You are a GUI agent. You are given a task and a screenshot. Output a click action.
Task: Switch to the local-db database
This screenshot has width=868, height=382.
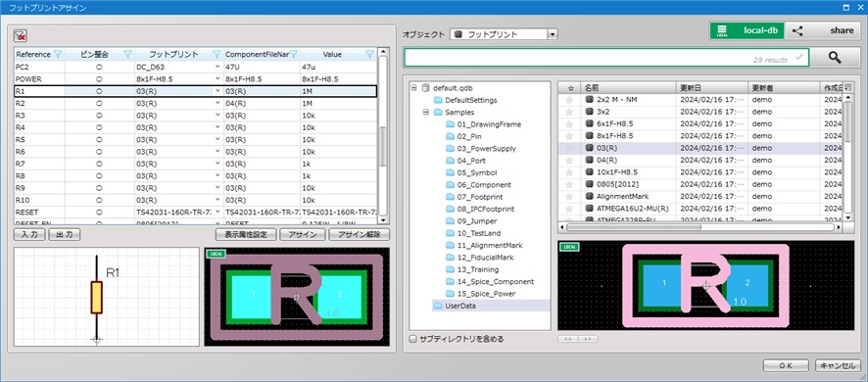coord(747,31)
